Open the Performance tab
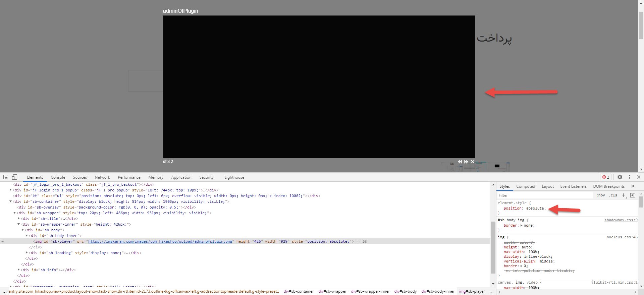This screenshot has width=644, height=295. 129,177
